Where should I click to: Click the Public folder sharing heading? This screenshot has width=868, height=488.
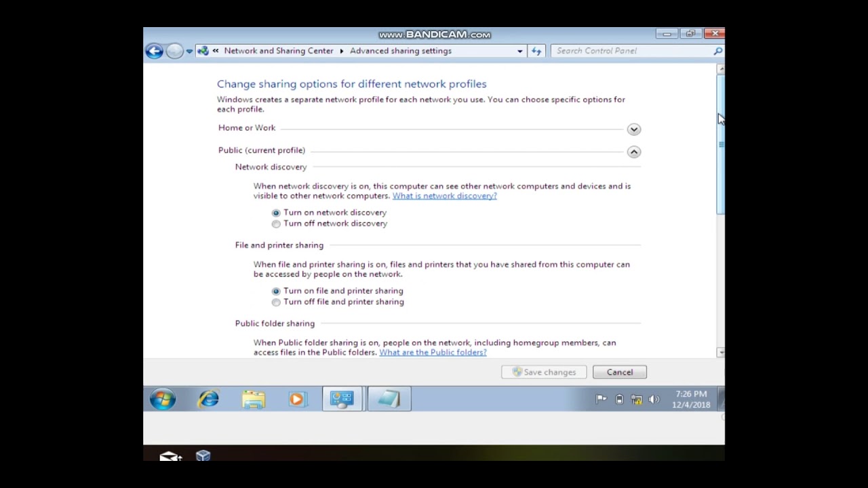point(275,323)
